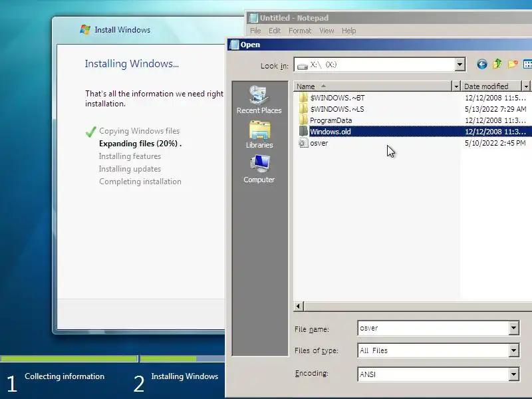Click the Open dialog title bar
Image resolution: width=532 pixels, height=399 pixels.
pos(379,45)
